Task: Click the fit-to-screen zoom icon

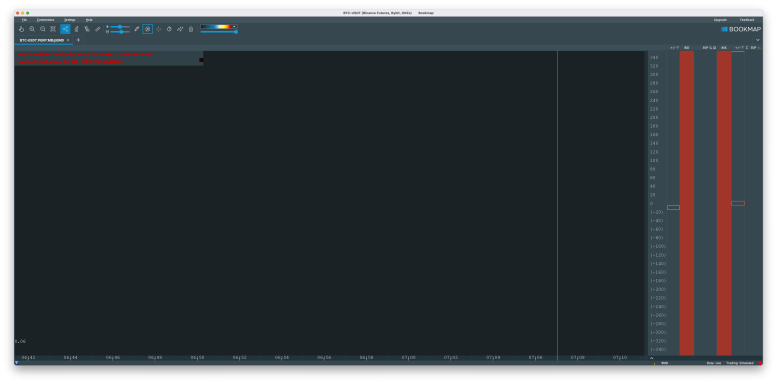Action: pyautogui.click(x=53, y=29)
